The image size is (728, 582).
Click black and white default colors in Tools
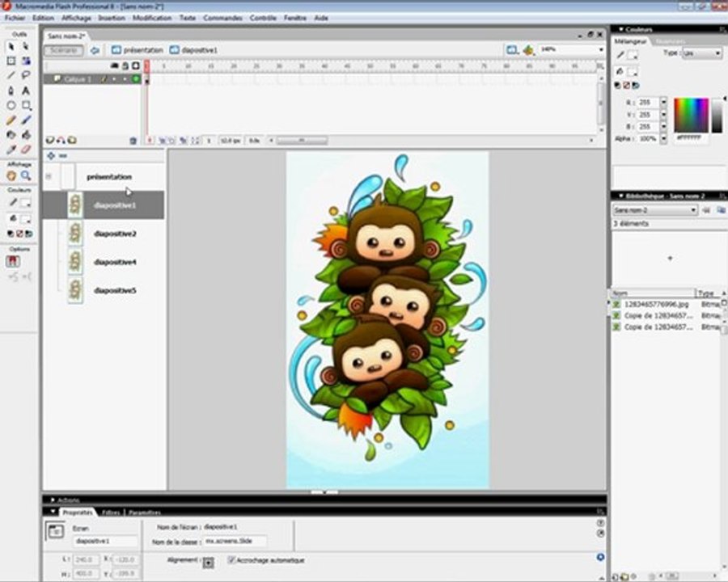(x=11, y=234)
